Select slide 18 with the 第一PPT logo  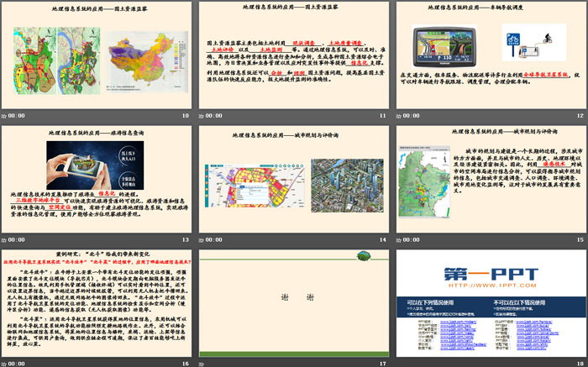490,301
